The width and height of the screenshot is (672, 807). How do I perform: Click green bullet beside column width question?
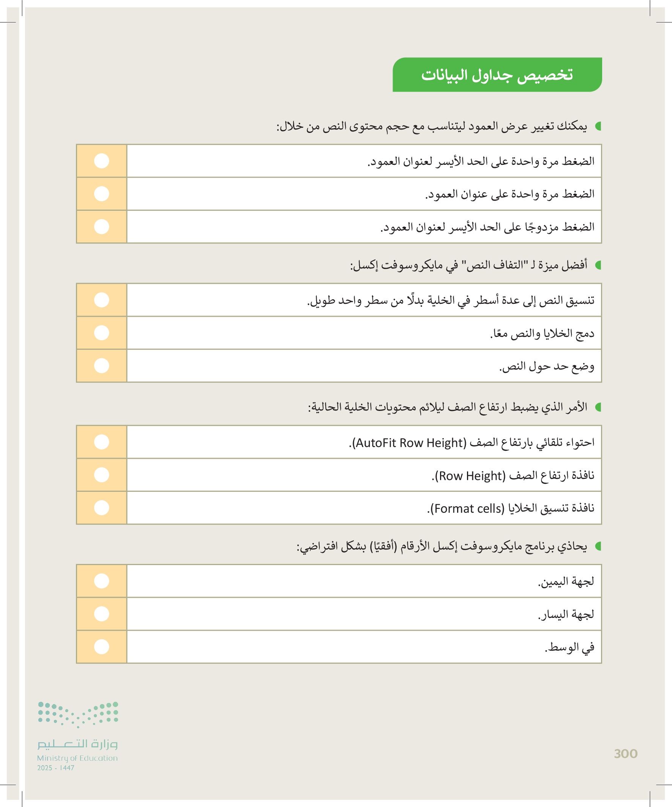pos(598,126)
